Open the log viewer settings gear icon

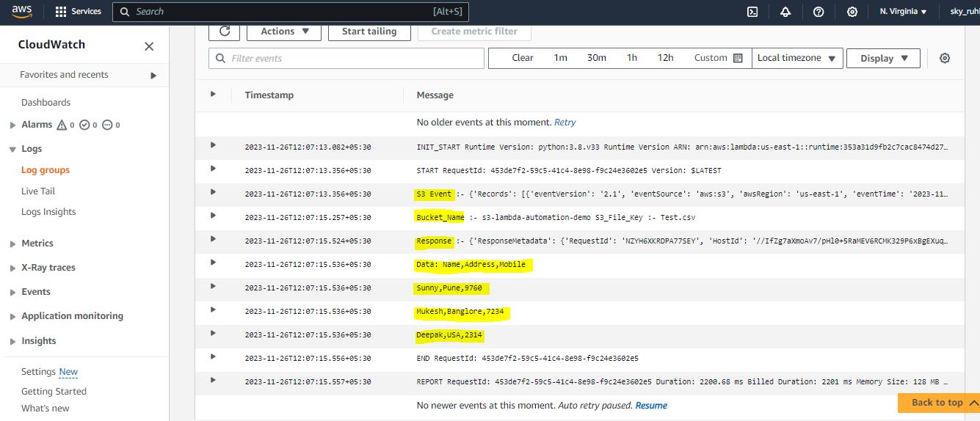[945, 59]
